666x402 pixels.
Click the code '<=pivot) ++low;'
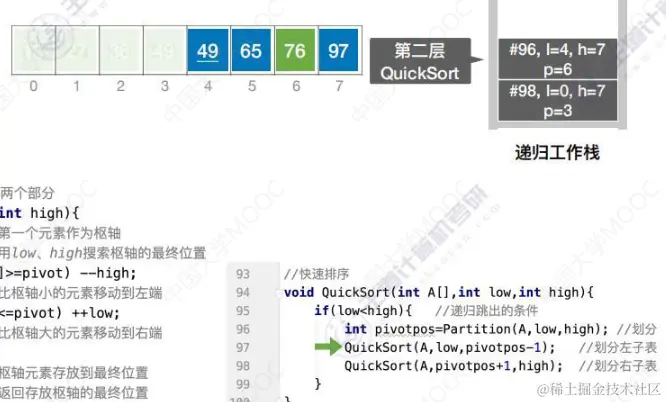[x=60, y=313]
